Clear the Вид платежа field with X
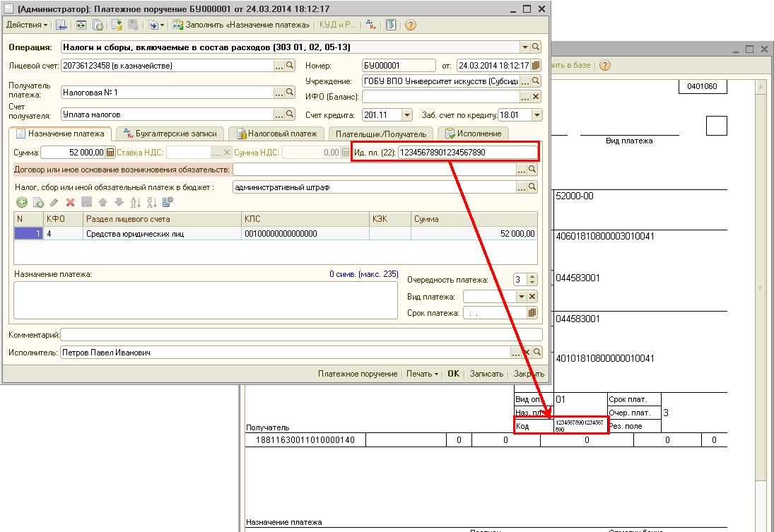This screenshot has height=532, width=774. point(533,297)
